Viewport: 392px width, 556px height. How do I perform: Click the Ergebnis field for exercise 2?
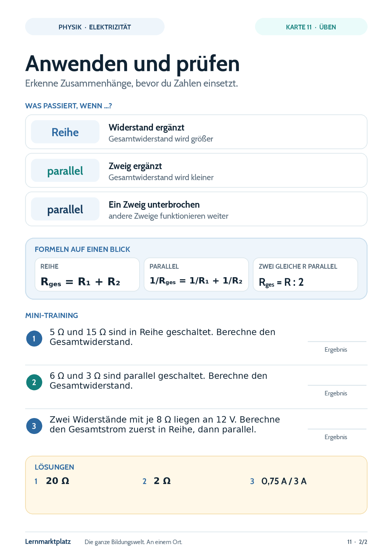point(337,391)
